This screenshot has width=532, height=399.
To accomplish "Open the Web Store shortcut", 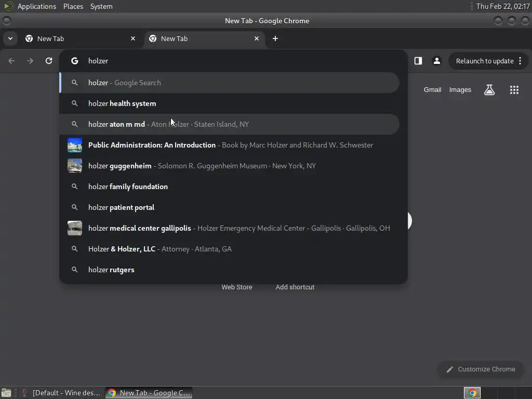I will click(x=237, y=287).
